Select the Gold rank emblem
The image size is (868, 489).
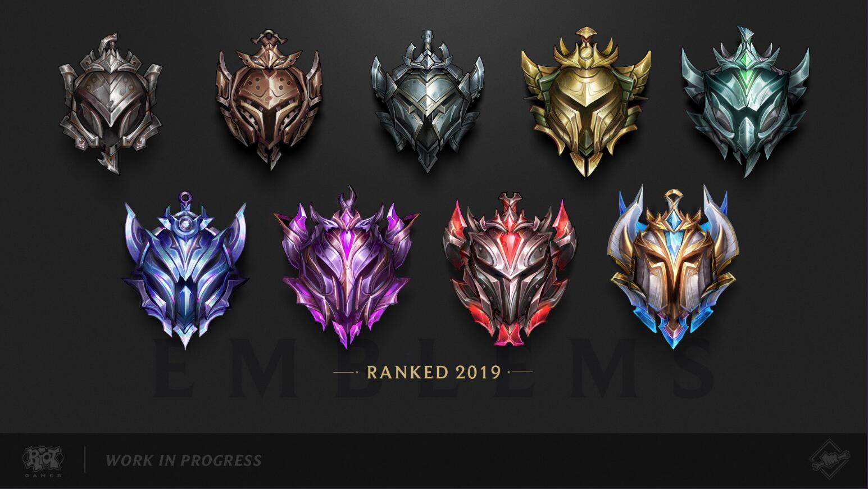pyautogui.click(x=586, y=102)
